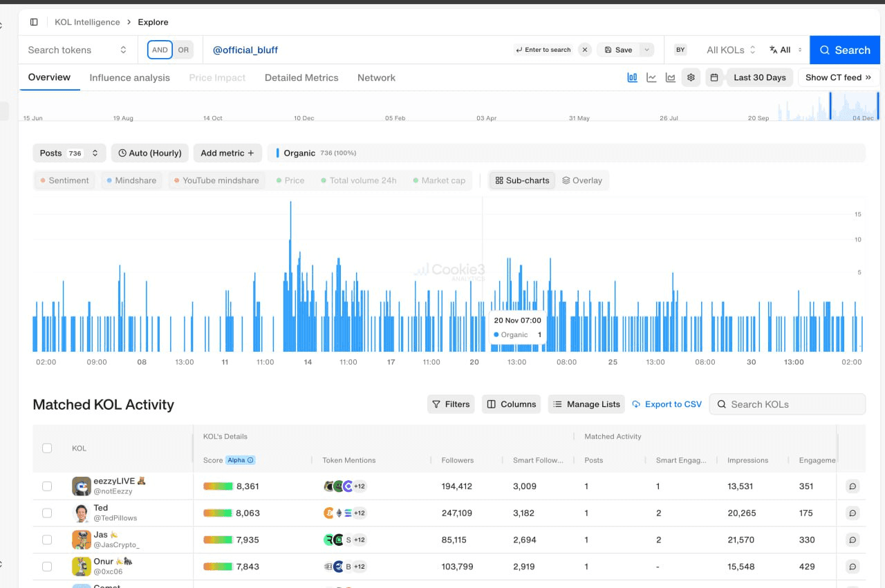Open the All KOLs dropdown

coord(731,50)
